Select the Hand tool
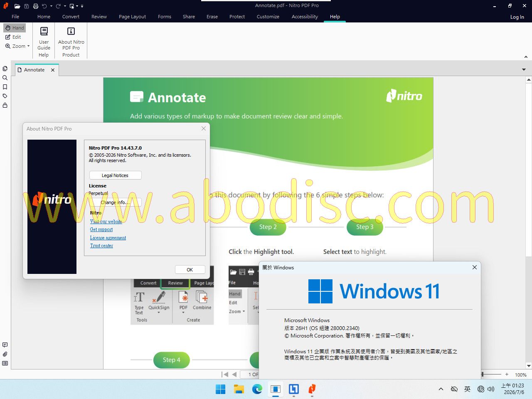This screenshot has width=532, height=399. coord(15,28)
